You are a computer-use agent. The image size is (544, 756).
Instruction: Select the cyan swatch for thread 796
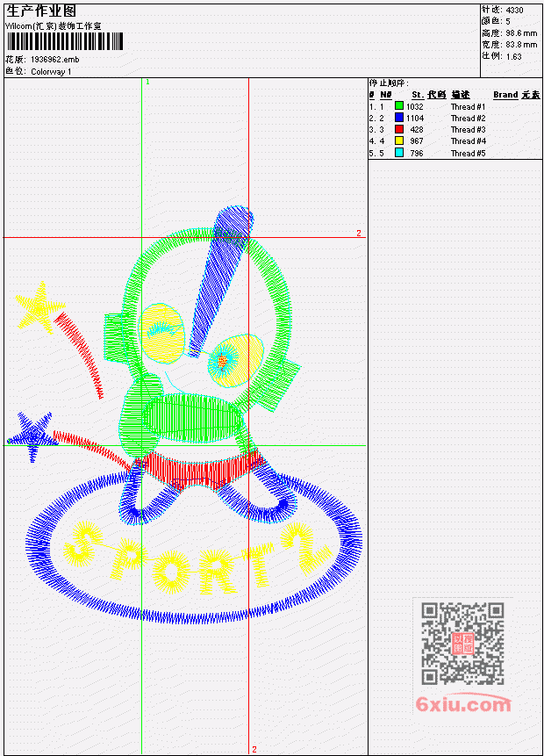coord(399,153)
